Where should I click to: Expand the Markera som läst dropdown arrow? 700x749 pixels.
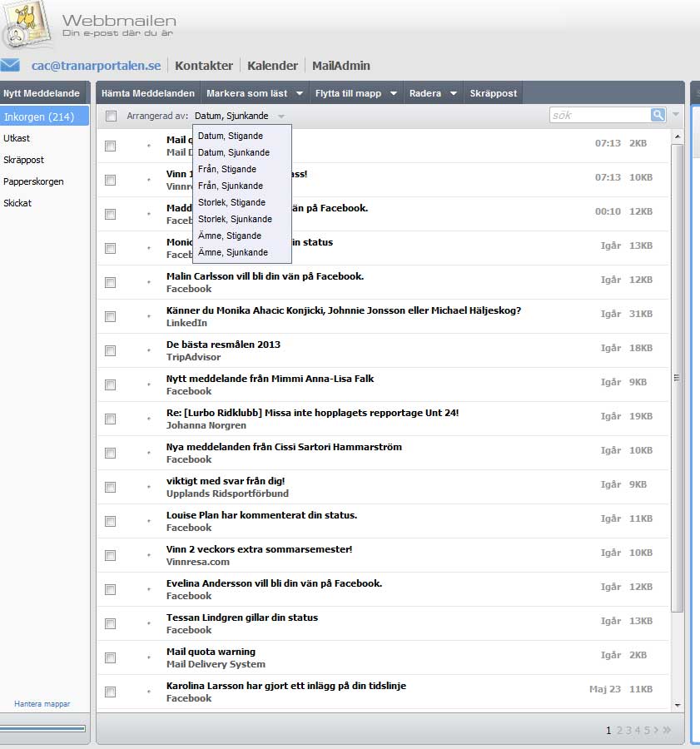coord(299,94)
